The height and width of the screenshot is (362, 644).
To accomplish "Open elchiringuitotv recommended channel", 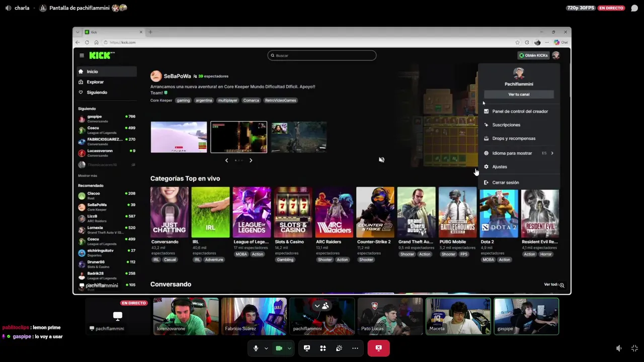I will click(x=107, y=252).
